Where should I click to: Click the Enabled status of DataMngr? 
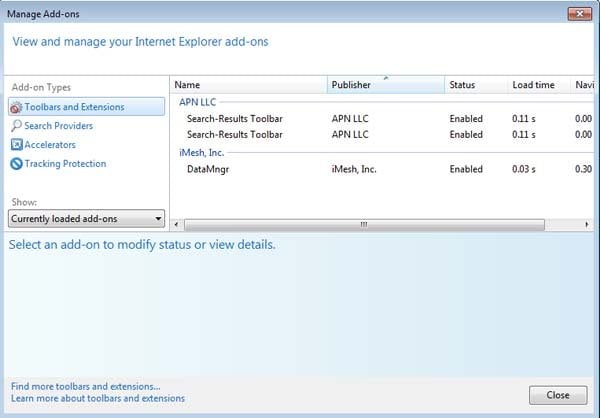pyautogui.click(x=466, y=169)
